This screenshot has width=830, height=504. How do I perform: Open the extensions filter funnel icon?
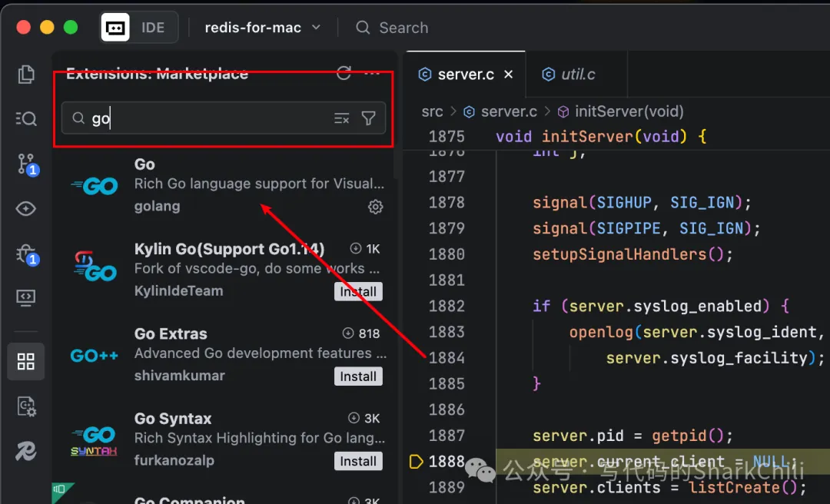tap(368, 118)
